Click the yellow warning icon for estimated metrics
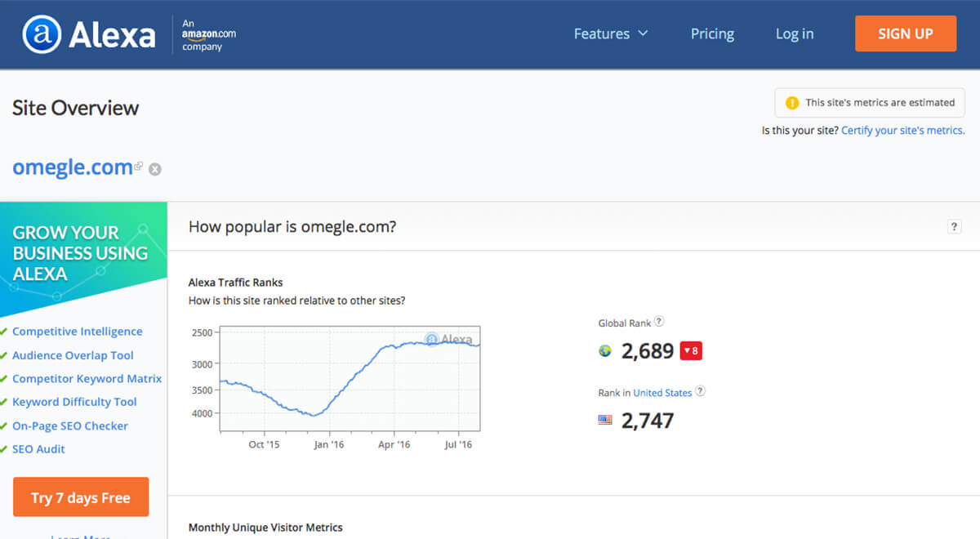Screen dimensions: 980x539 pyautogui.click(x=791, y=103)
